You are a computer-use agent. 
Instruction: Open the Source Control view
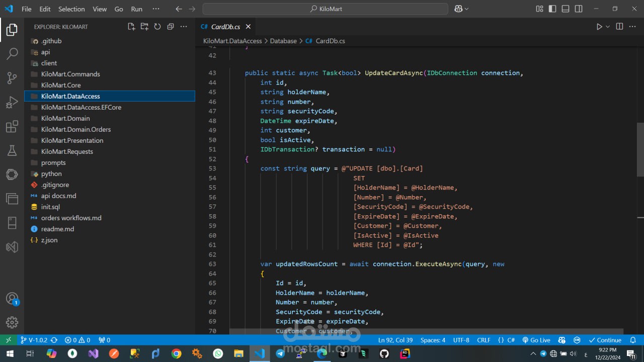(x=12, y=78)
